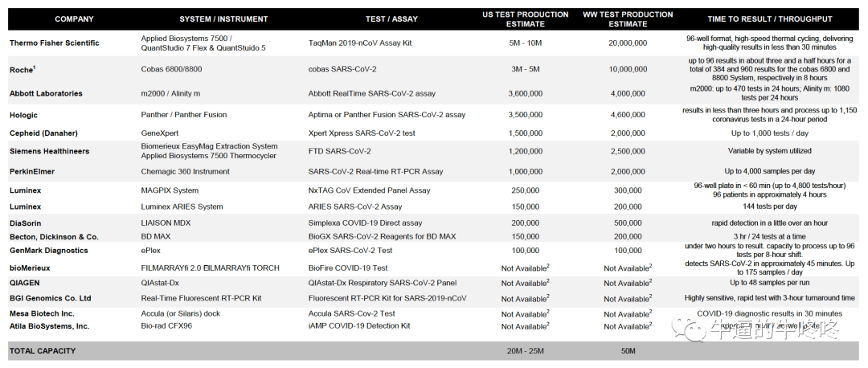The image size is (868, 368).
Task: Click the iAMP COVID-19 Detection Kit cell
Action: click(358, 326)
